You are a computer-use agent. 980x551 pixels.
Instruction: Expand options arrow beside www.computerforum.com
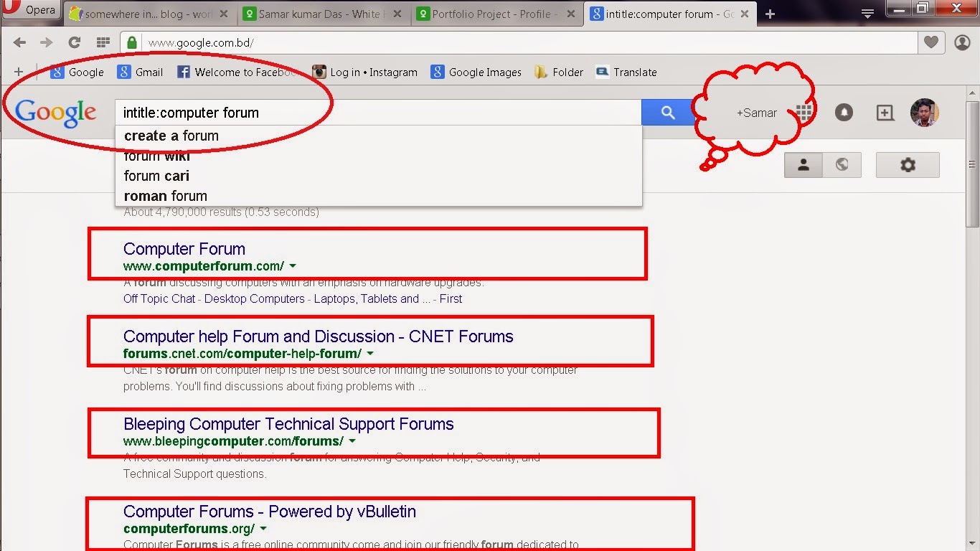292,265
